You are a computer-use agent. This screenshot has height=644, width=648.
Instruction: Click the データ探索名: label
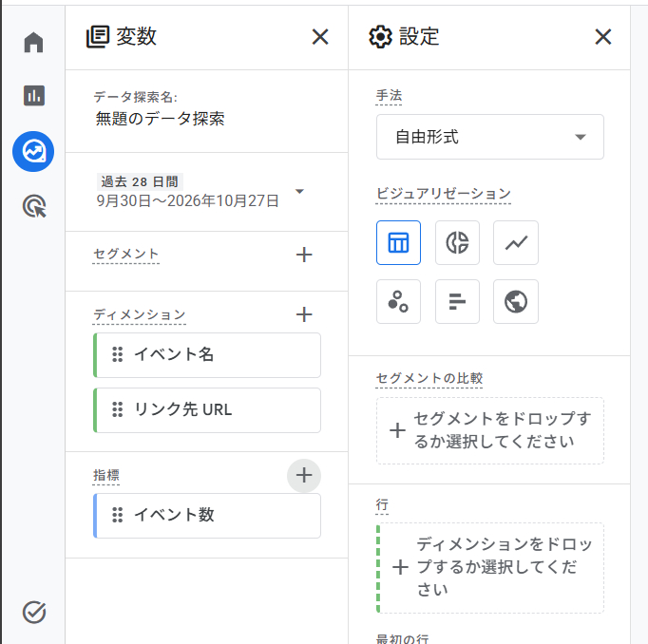point(135,97)
